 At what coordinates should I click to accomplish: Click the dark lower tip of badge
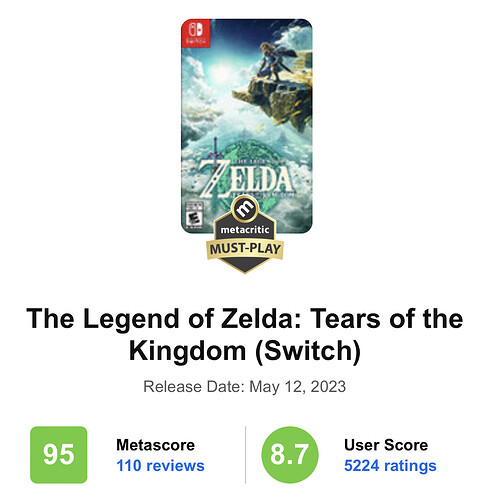[x=245, y=266]
